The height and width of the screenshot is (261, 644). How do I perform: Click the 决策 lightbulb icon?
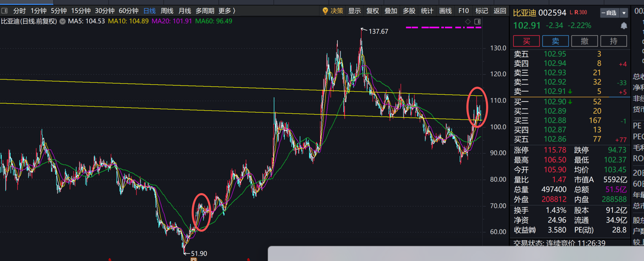tap(325, 10)
